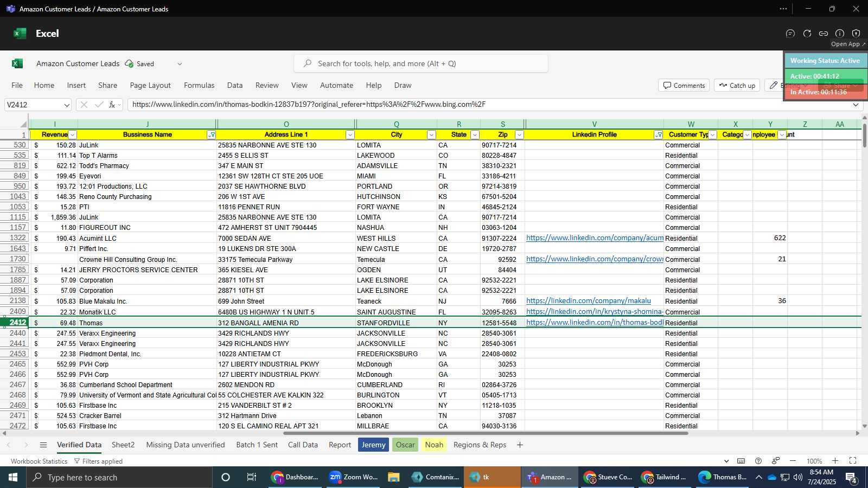Screen dimensions: 868x488
Task: Select row header 2138
Action: tap(15, 301)
